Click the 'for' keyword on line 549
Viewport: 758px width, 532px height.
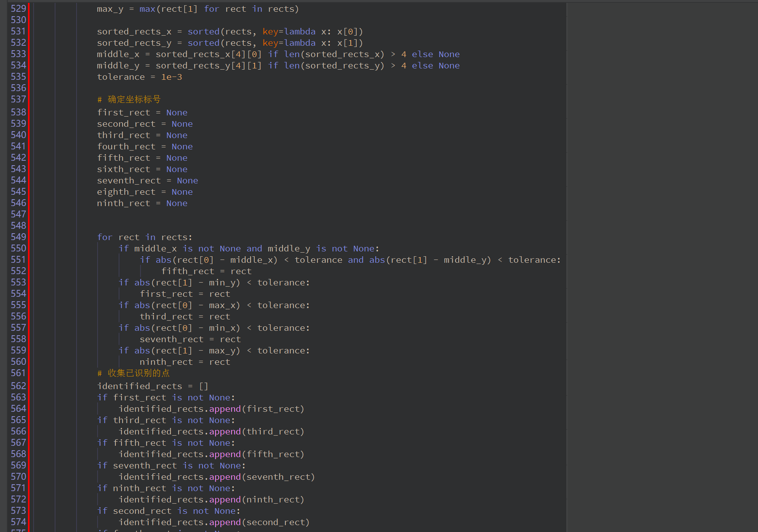tap(104, 237)
